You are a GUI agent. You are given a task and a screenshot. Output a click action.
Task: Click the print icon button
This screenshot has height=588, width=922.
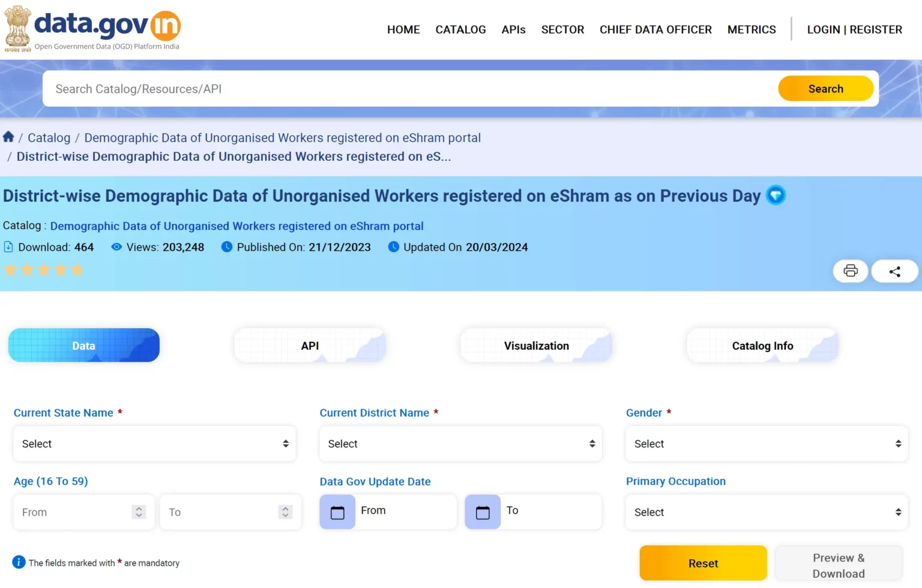[851, 271]
